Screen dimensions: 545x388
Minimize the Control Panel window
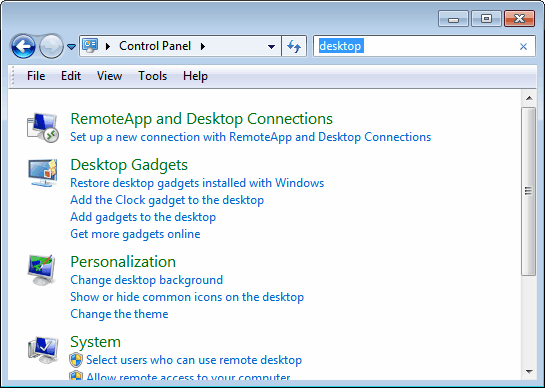pos(453,19)
